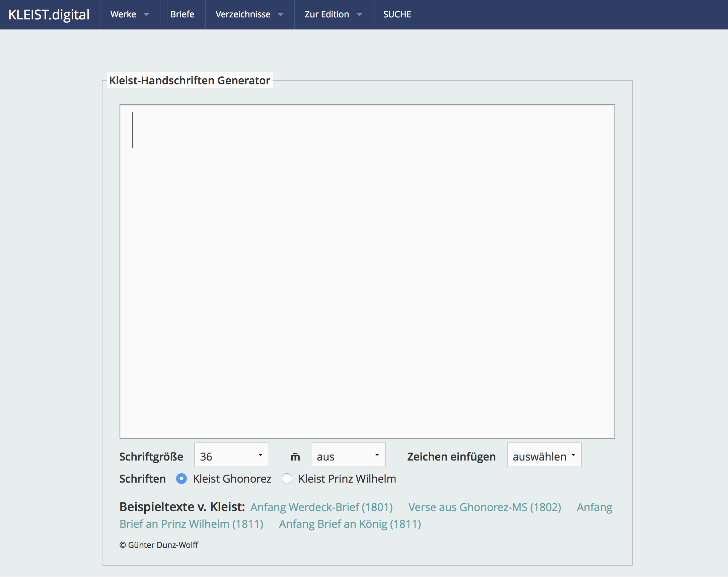Expand the Verzeichnisse menu
The height and width of the screenshot is (577, 728).
(x=243, y=14)
